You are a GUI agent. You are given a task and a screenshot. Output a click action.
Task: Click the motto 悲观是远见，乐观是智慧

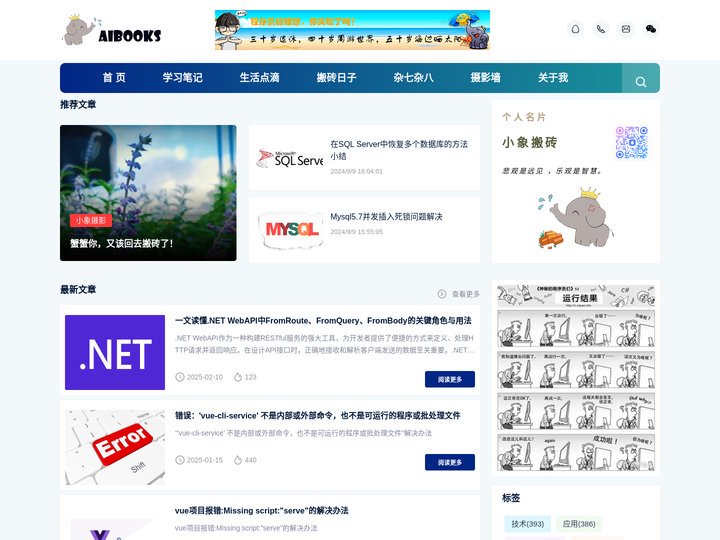tap(551, 171)
